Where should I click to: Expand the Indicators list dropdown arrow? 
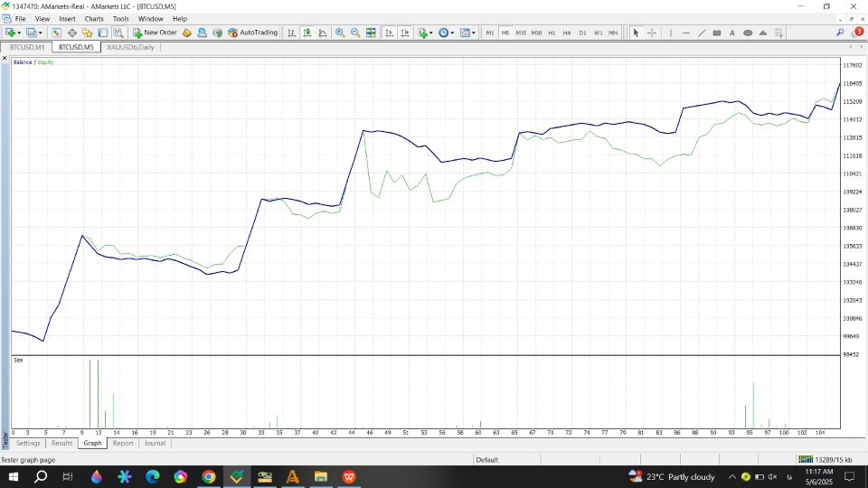point(431,33)
